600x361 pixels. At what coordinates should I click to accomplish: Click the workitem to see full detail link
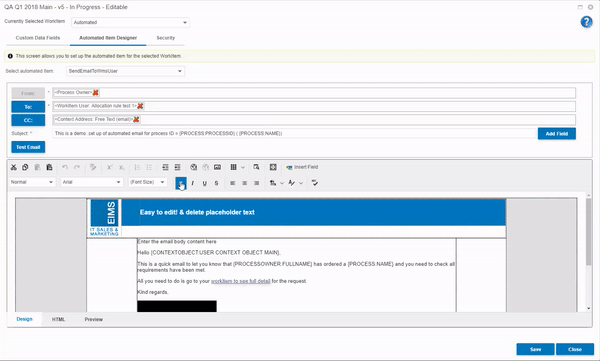click(241, 281)
